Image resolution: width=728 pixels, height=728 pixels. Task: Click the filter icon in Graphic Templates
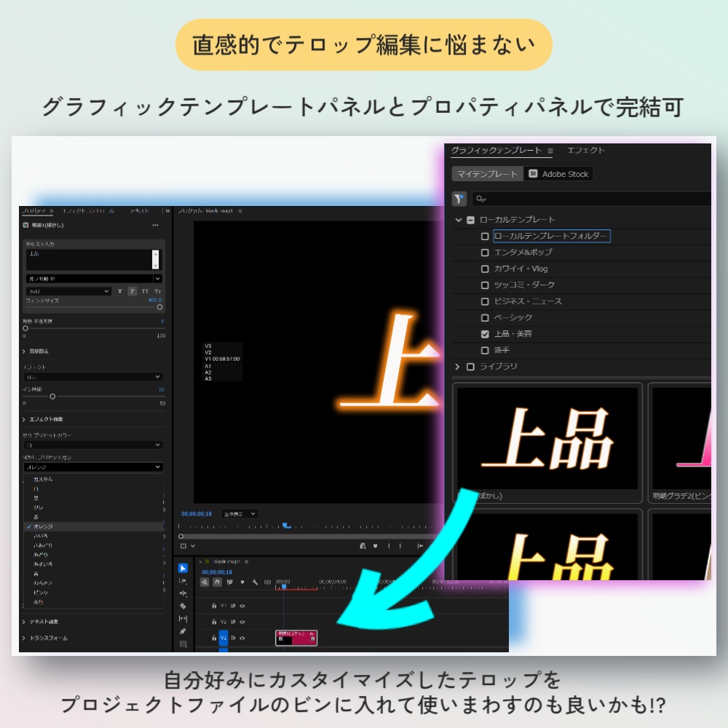tap(459, 199)
